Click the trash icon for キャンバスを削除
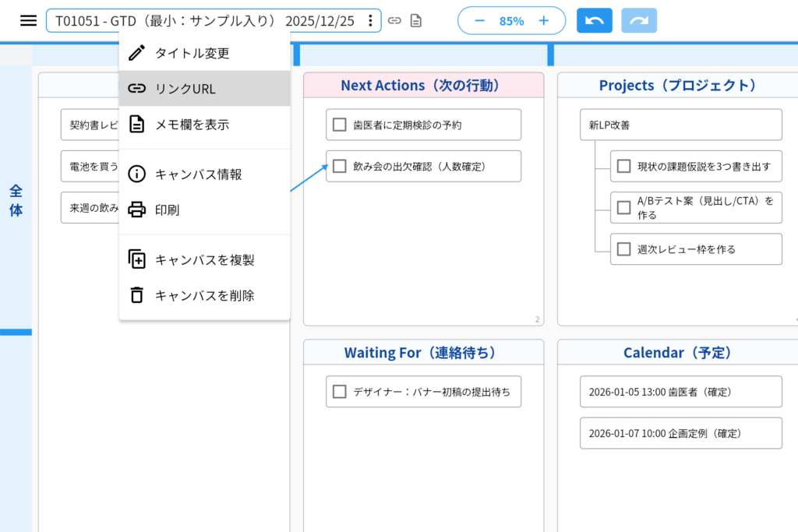This screenshot has height=532, width=798. (137, 295)
